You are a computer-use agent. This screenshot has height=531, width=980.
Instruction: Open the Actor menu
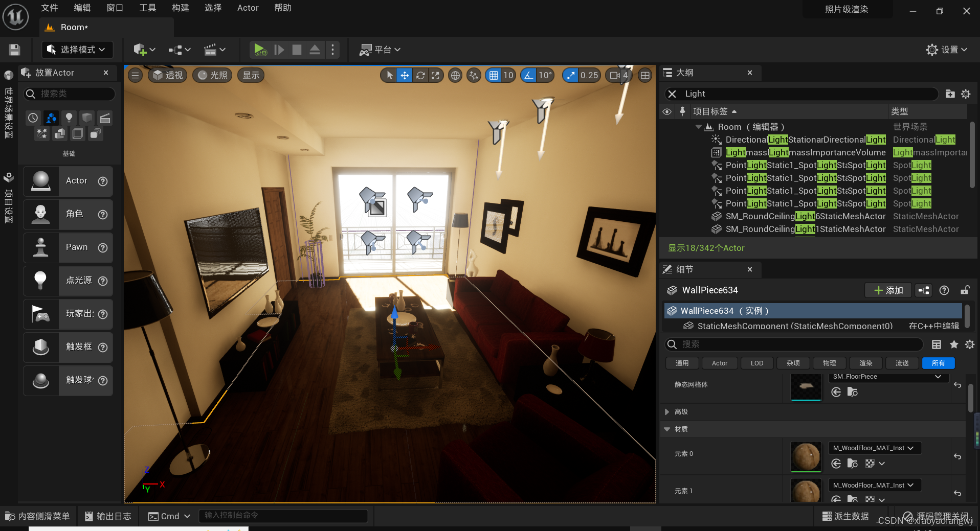coord(248,8)
